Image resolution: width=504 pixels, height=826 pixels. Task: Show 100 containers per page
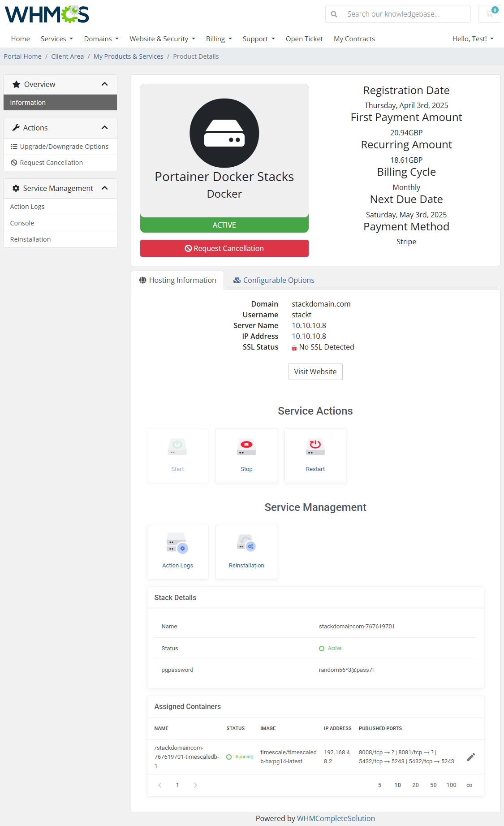tap(452, 785)
